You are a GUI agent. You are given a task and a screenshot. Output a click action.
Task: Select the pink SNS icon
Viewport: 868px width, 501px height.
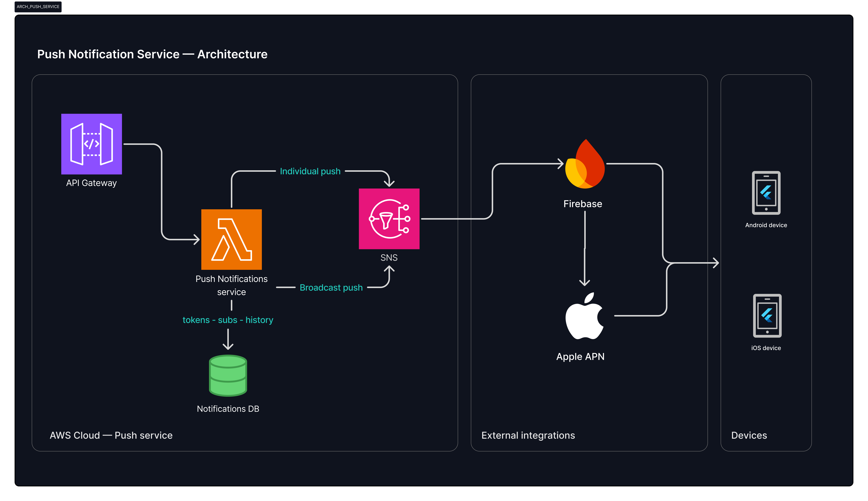(x=389, y=219)
